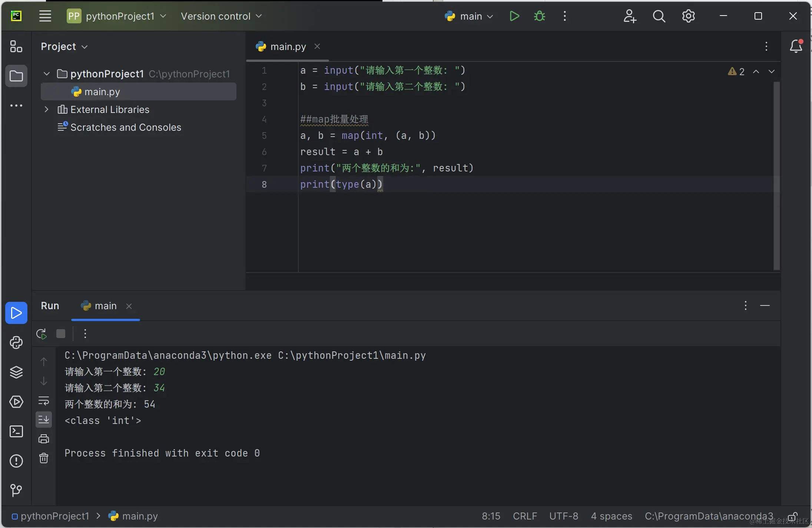Open the Git version control tool window
The height and width of the screenshot is (528, 812).
point(16,491)
